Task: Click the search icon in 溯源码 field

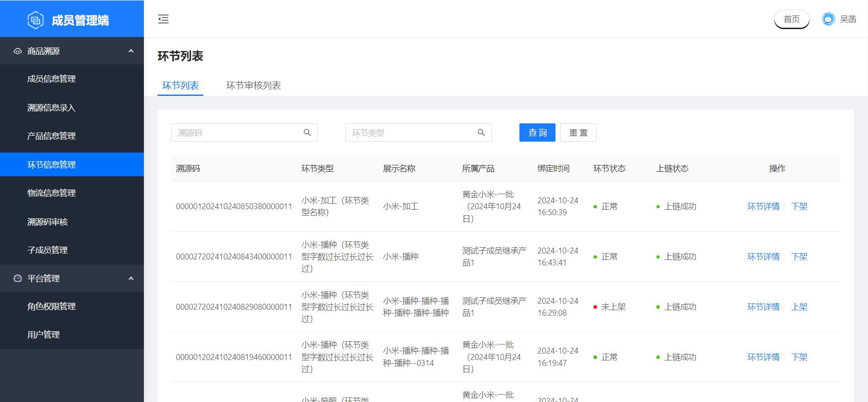Action: click(x=307, y=132)
